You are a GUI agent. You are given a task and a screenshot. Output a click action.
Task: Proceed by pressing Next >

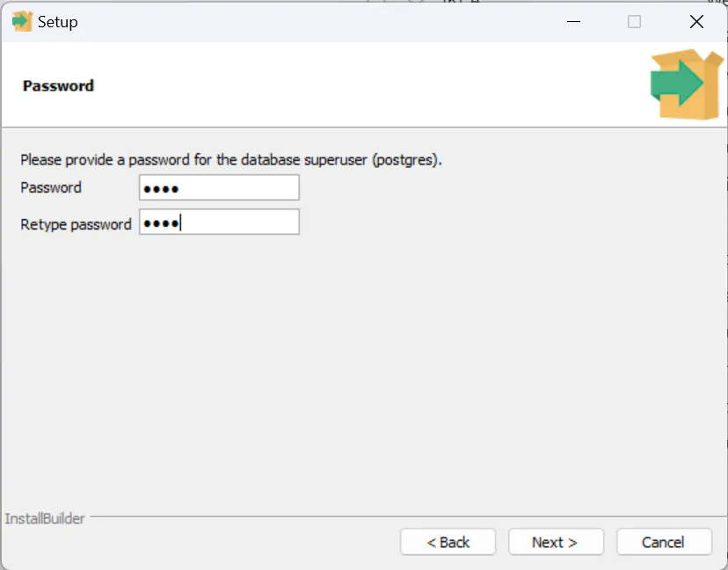556,542
